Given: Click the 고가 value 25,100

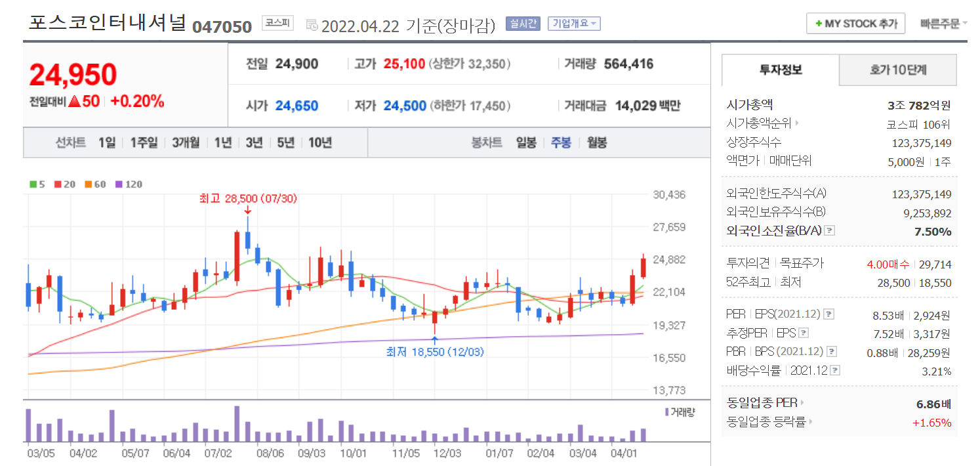Looking at the screenshot, I should 404,64.
